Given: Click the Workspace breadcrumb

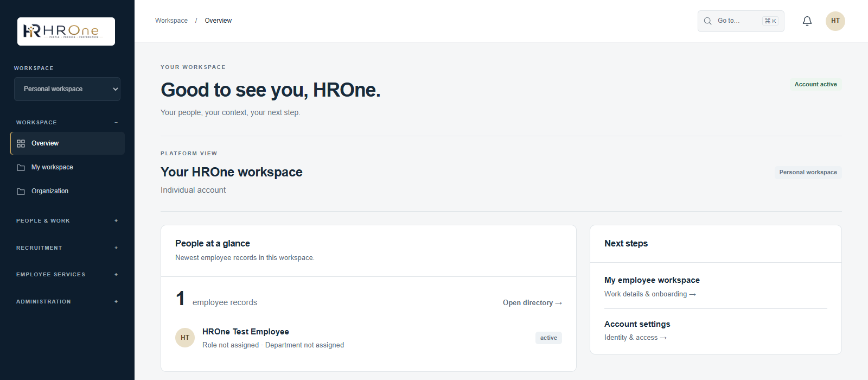Looking at the screenshot, I should pos(171,21).
